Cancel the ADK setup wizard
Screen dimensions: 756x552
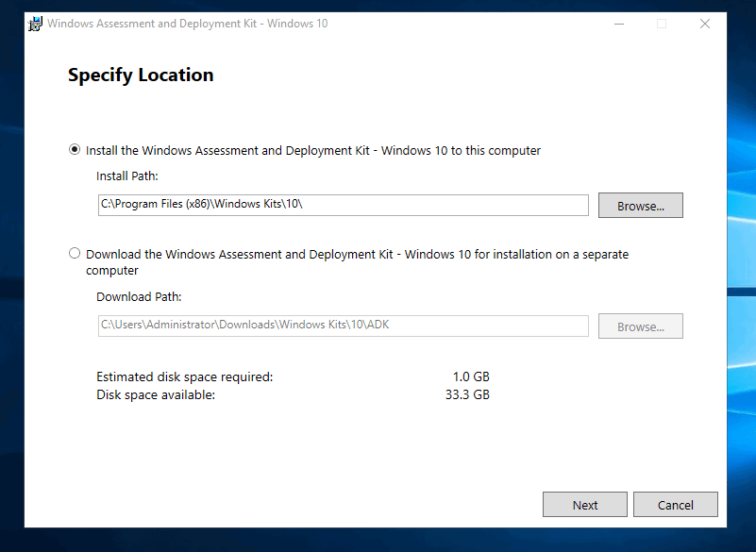pyautogui.click(x=676, y=504)
